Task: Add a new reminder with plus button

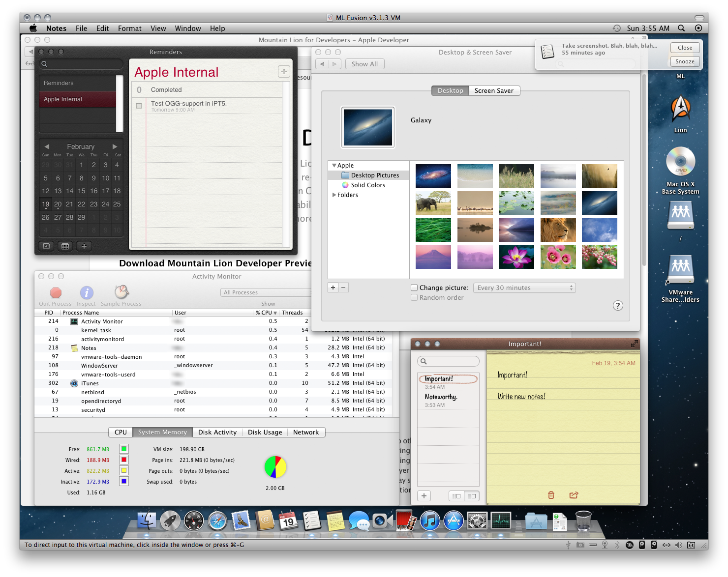Action: [284, 72]
